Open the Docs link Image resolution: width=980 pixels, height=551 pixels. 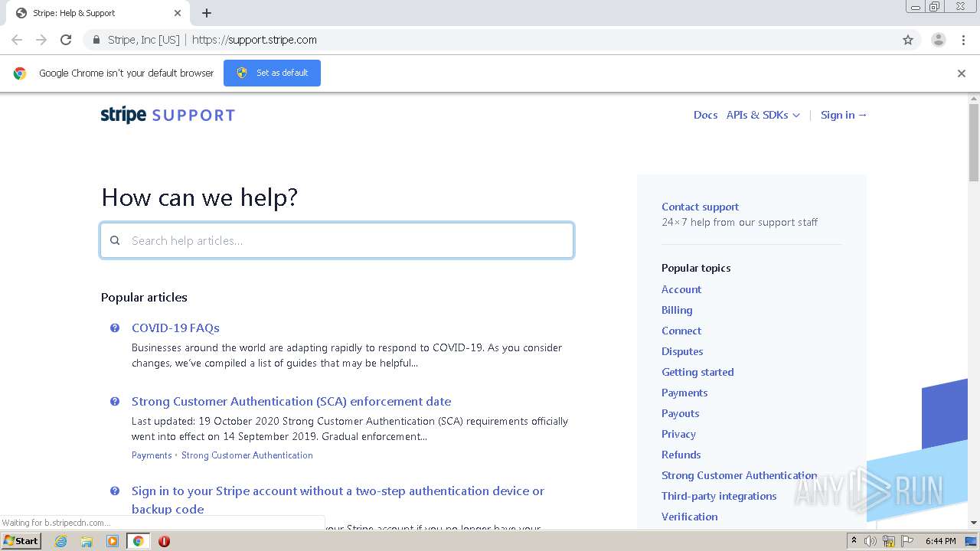click(705, 115)
